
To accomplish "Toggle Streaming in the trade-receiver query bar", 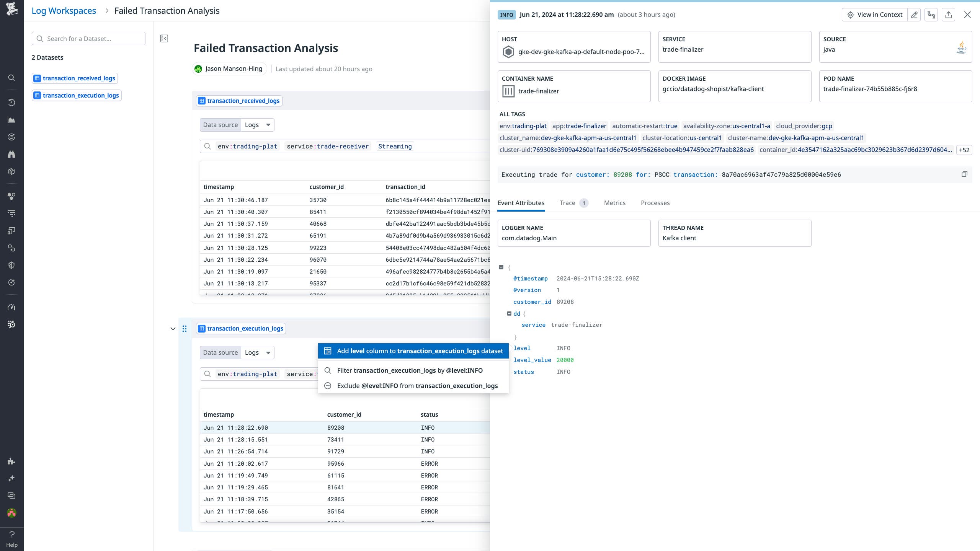I will (x=394, y=146).
